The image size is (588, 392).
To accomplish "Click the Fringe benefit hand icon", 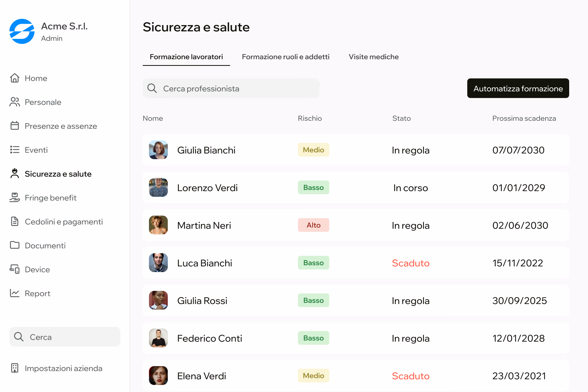I will coord(15,198).
